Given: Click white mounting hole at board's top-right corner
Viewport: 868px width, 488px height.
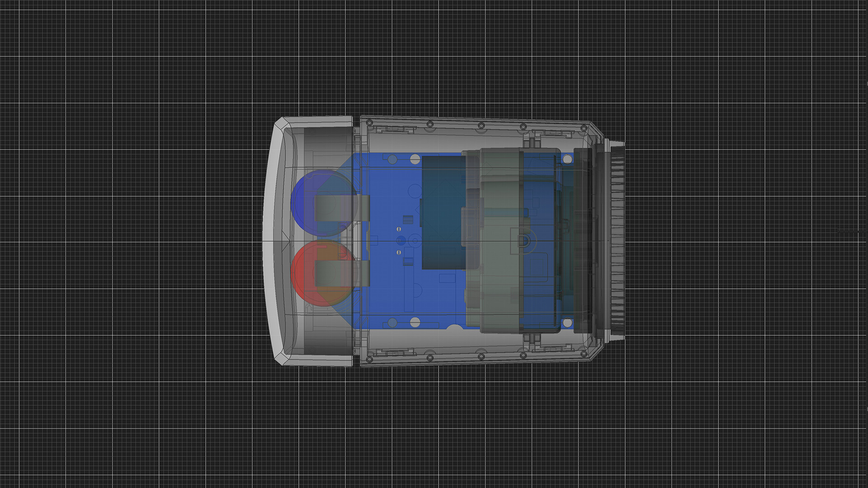Looking at the screenshot, I should click(567, 159).
